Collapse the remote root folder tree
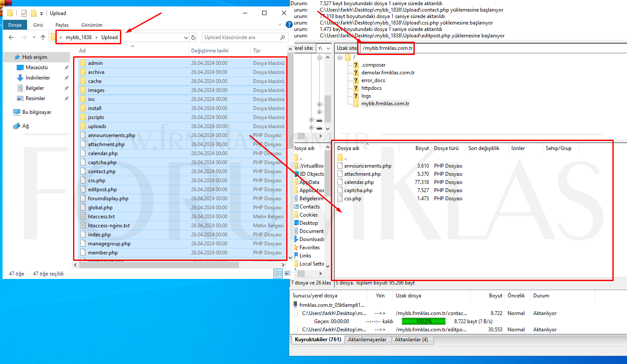Viewport: 627px width, 364px height. [340, 57]
